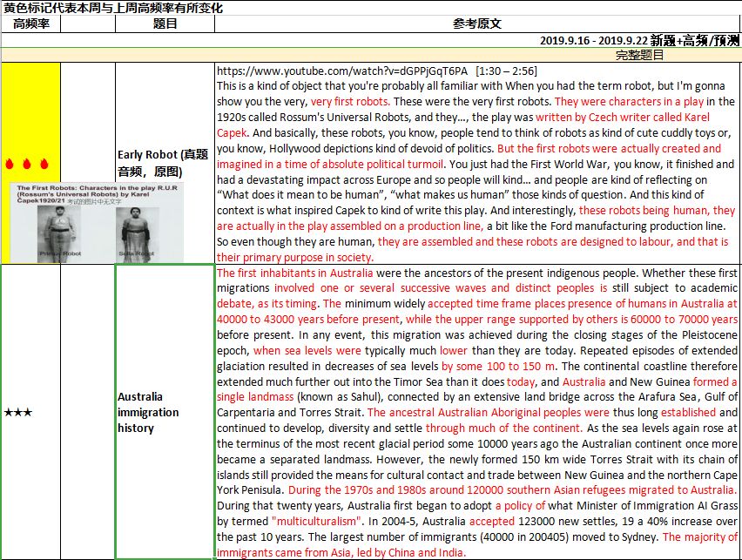Screen dimensions: 742x560
Task: Select the Australia immigration history cell
Action: pos(165,412)
